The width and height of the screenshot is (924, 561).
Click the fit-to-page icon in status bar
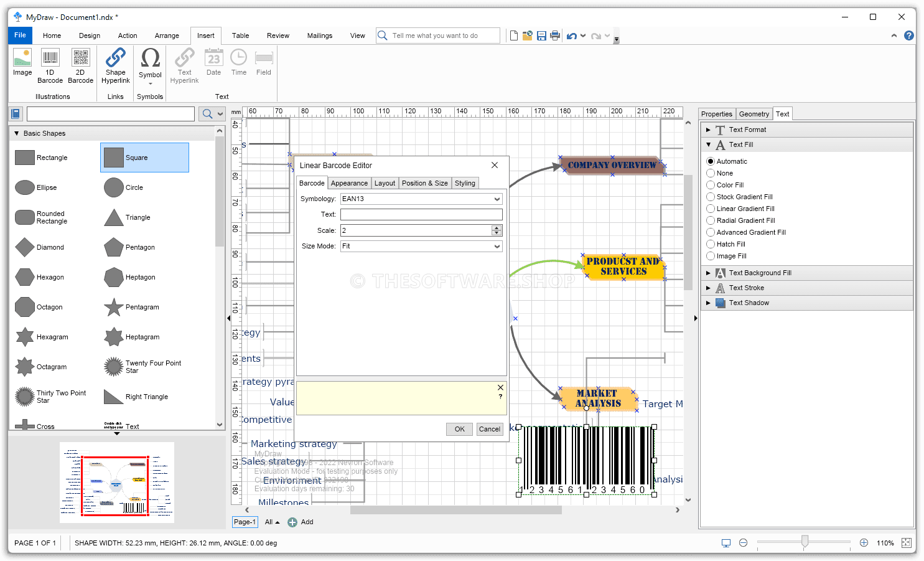[x=907, y=543]
